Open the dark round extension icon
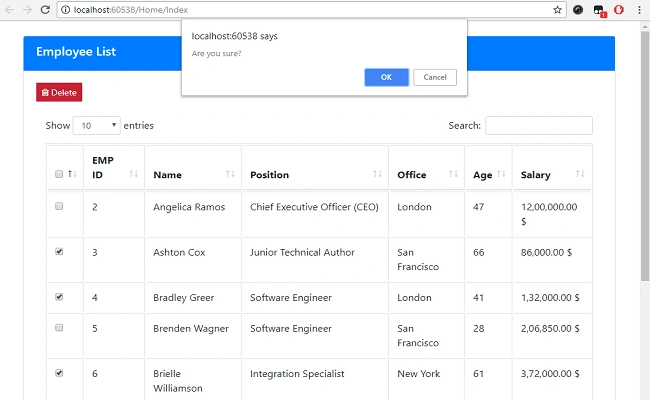 click(x=578, y=10)
